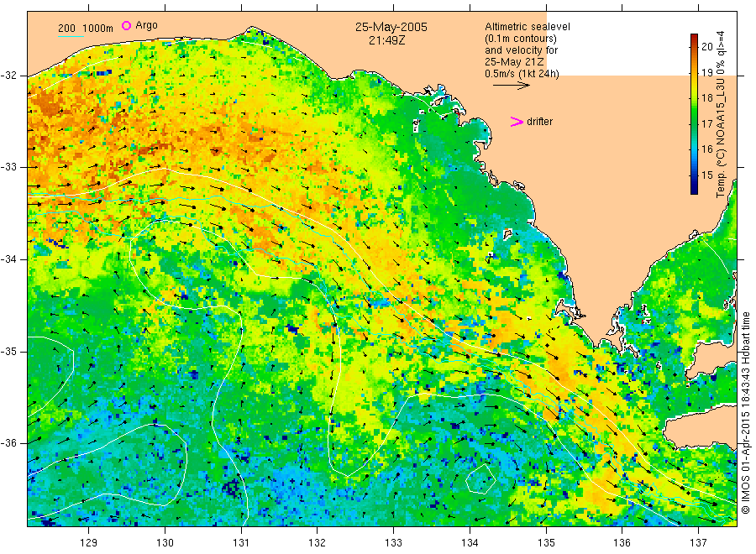Click the '25-May 21Z' legend line

coord(514,62)
